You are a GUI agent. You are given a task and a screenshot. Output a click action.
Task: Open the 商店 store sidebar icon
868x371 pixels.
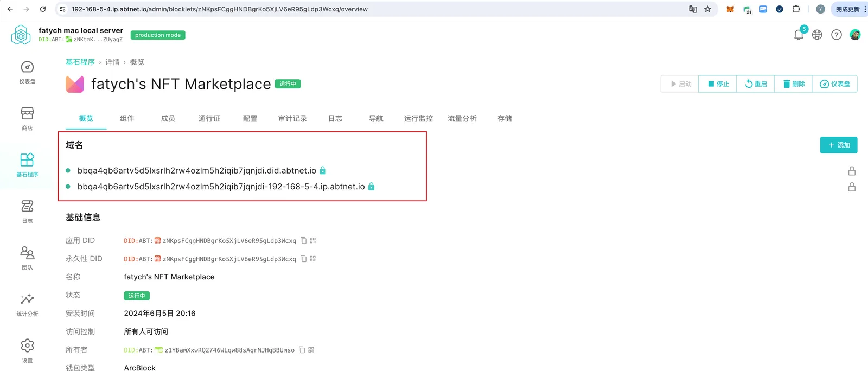pos(27,119)
